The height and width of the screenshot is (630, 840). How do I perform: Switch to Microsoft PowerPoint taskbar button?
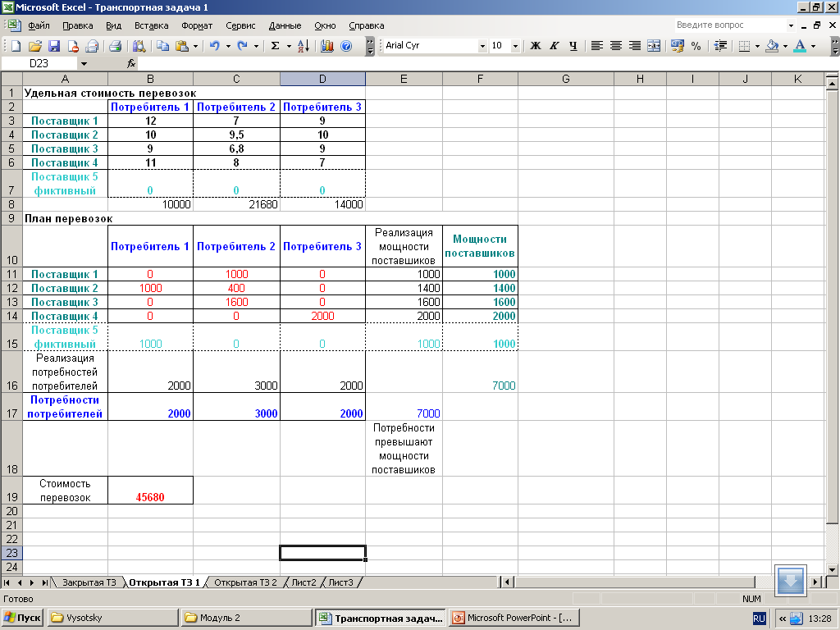(514, 618)
